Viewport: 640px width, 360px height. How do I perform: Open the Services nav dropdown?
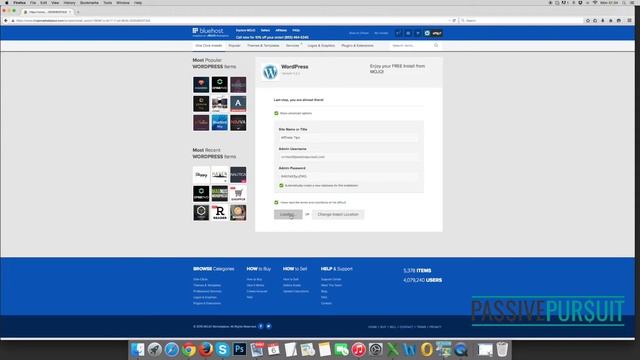coord(293,46)
